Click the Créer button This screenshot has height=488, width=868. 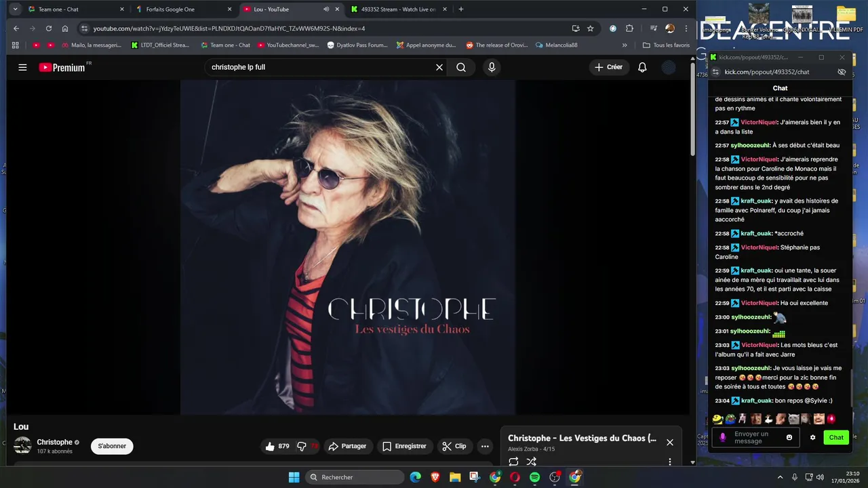[608, 67]
